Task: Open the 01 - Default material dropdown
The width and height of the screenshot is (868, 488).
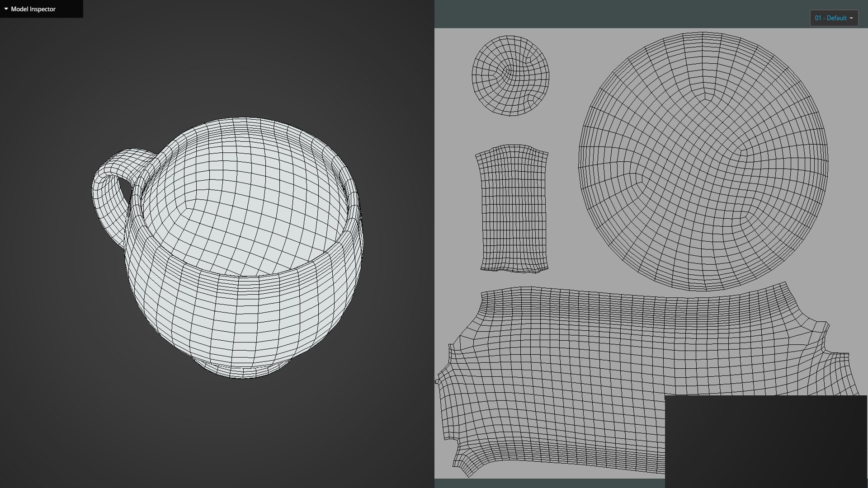Action: [x=834, y=18]
